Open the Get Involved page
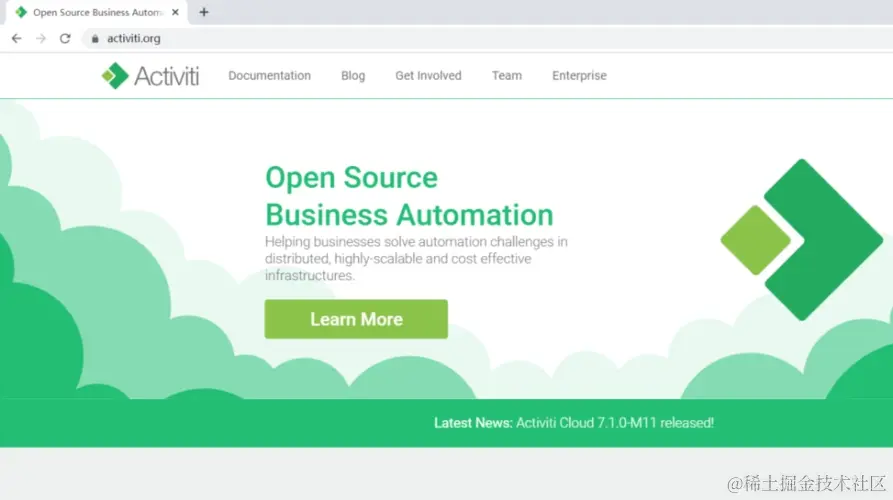The image size is (893, 500). [x=428, y=76]
